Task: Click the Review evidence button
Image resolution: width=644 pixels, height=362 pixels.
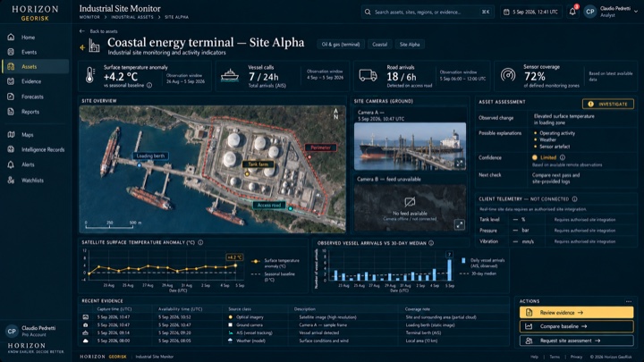Action: tap(576, 313)
